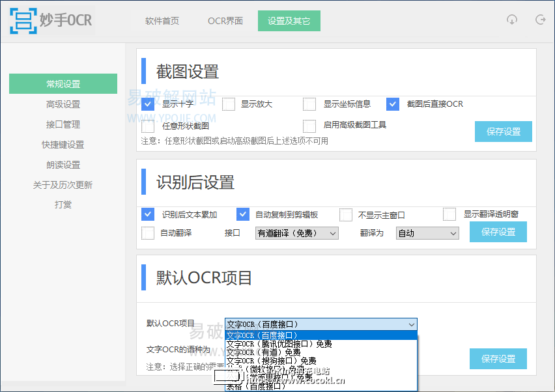Open the 翻译为 自动 dropdown

[x=427, y=233]
